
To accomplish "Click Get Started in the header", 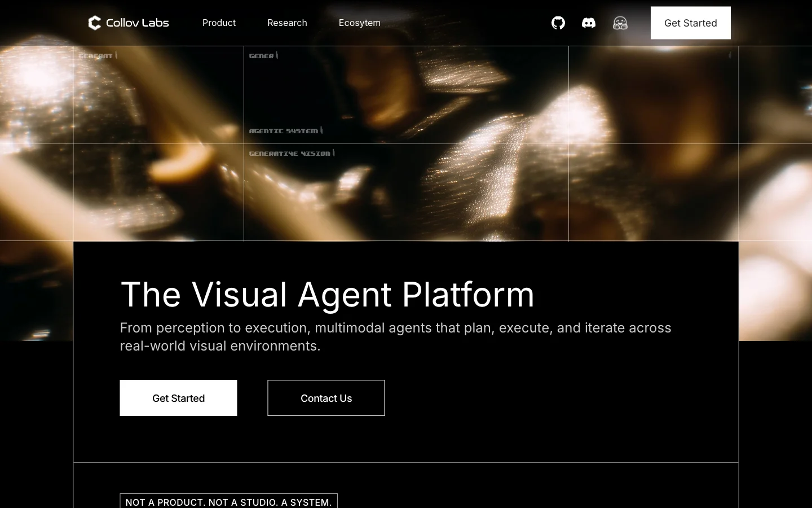I will [691, 23].
